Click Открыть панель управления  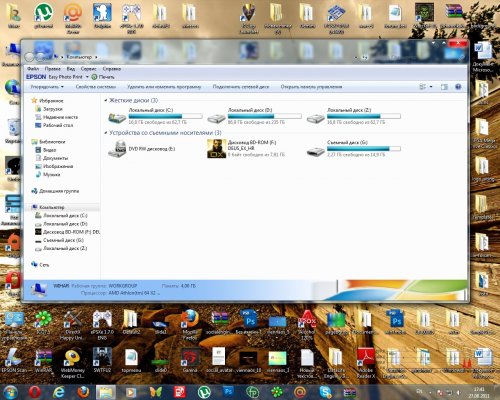pyautogui.click(x=311, y=87)
